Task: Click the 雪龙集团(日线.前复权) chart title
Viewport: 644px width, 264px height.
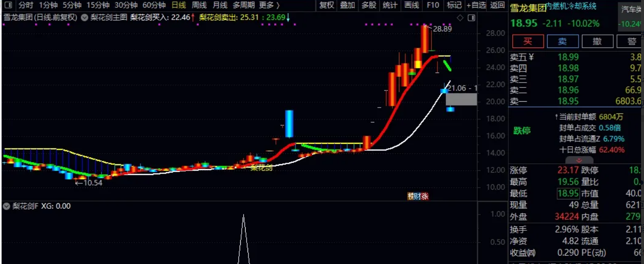Action: 41,18
